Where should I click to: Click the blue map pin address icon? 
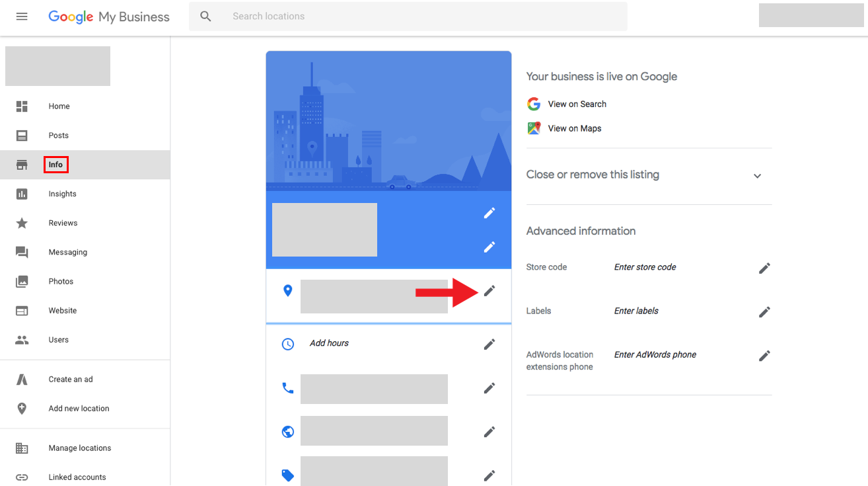pyautogui.click(x=287, y=290)
